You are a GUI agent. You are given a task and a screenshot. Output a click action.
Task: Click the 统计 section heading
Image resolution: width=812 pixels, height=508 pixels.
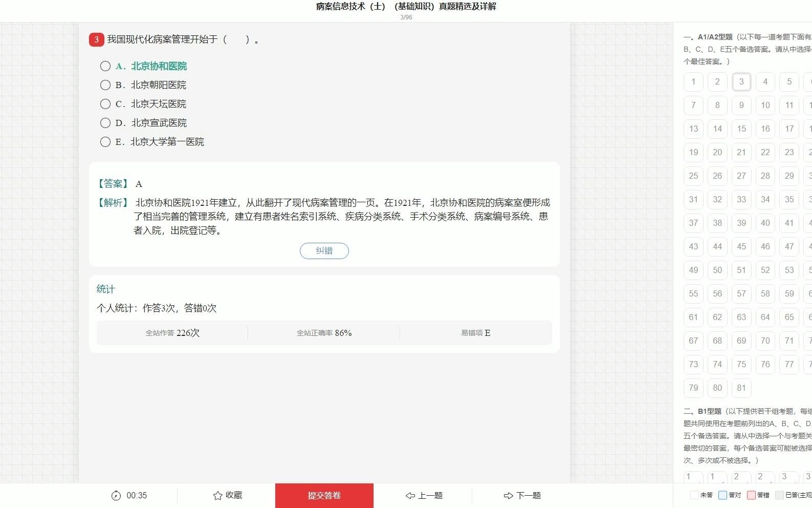106,289
